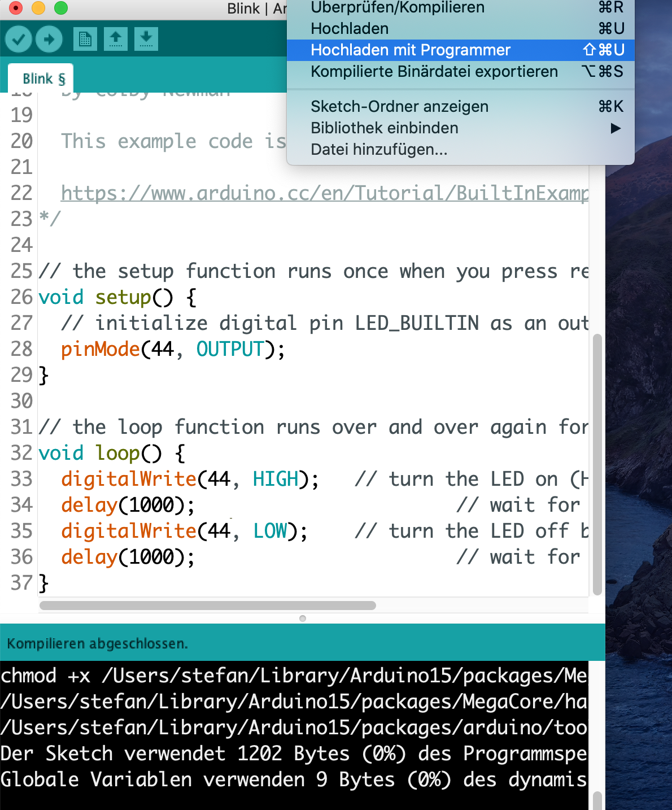Expand the Bibliothek einbinden submenu arrow
Image resolution: width=672 pixels, height=810 pixels.
pos(616,128)
